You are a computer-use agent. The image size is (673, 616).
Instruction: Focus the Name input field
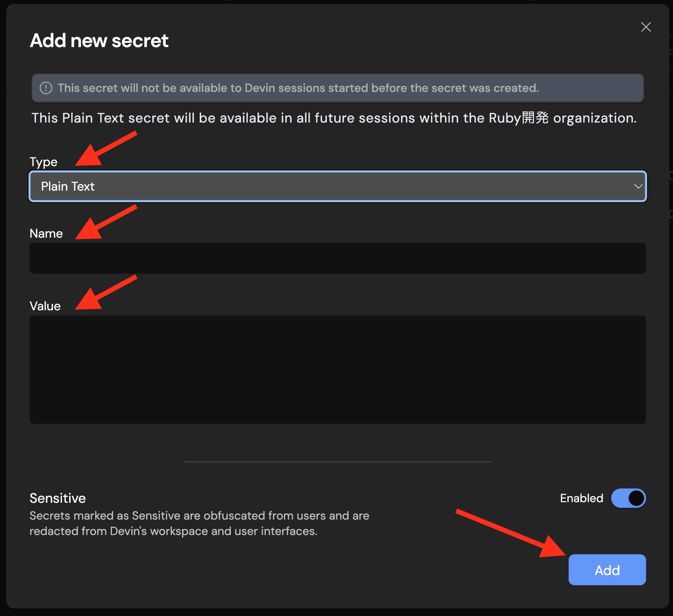pyautogui.click(x=337, y=258)
